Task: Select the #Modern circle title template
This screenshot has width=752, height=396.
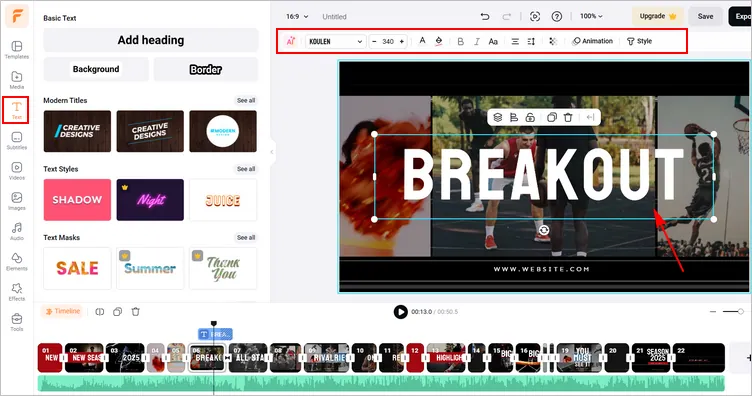Action: (x=223, y=131)
